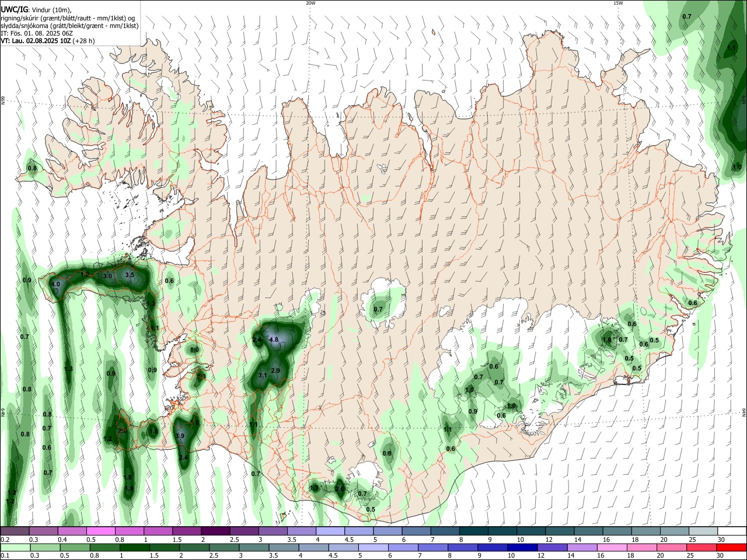The width and height of the screenshot is (747, 560).
Task: Click the '20W' longitude label
Action: coord(310,3)
